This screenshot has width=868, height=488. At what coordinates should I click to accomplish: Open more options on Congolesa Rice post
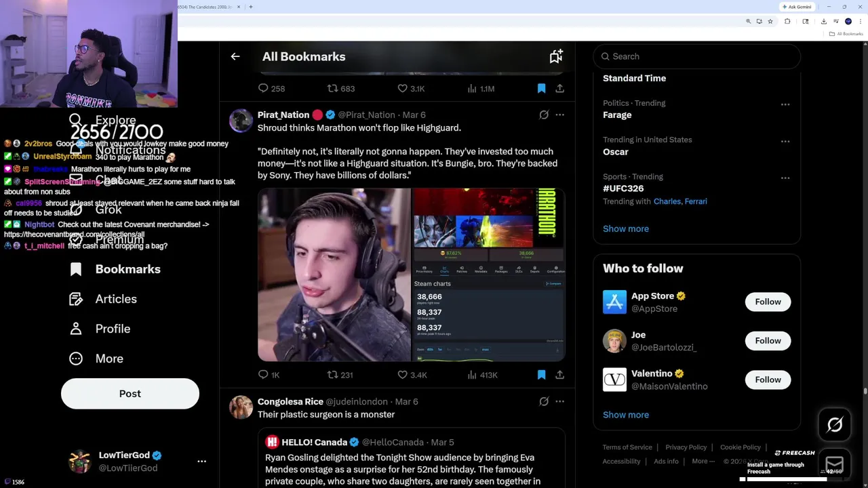[559, 402]
